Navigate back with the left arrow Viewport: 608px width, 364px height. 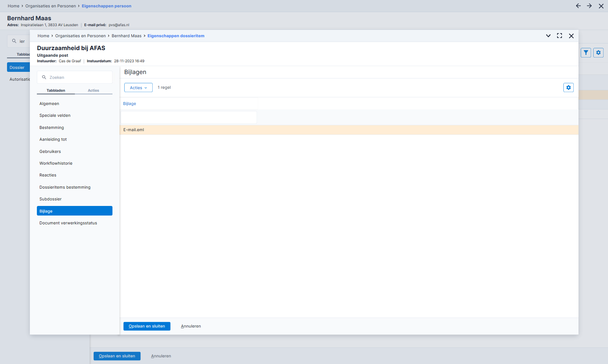(x=578, y=6)
